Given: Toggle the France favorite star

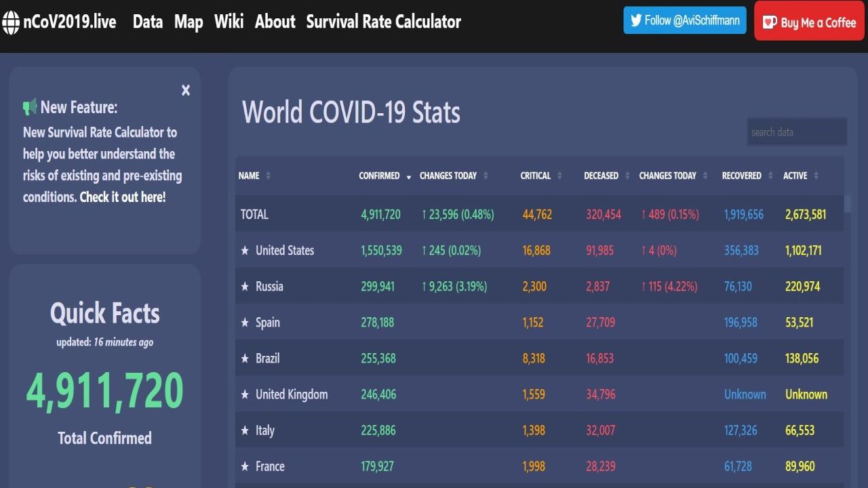Looking at the screenshot, I should 245,466.
